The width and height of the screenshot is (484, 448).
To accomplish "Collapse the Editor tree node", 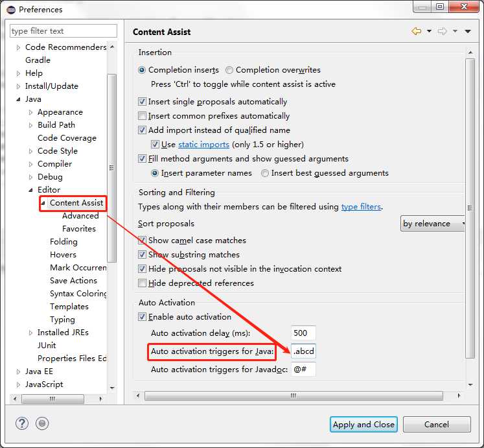I will (x=30, y=191).
